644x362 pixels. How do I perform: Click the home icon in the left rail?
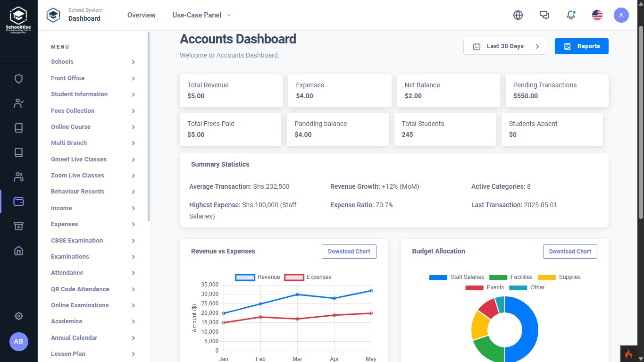click(18, 251)
